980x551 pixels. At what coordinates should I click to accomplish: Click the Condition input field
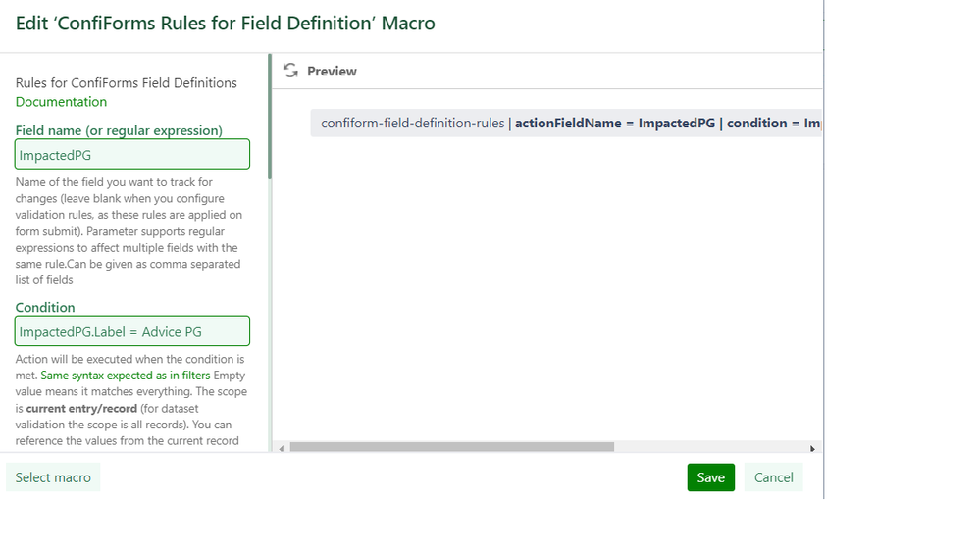pos(131,331)
